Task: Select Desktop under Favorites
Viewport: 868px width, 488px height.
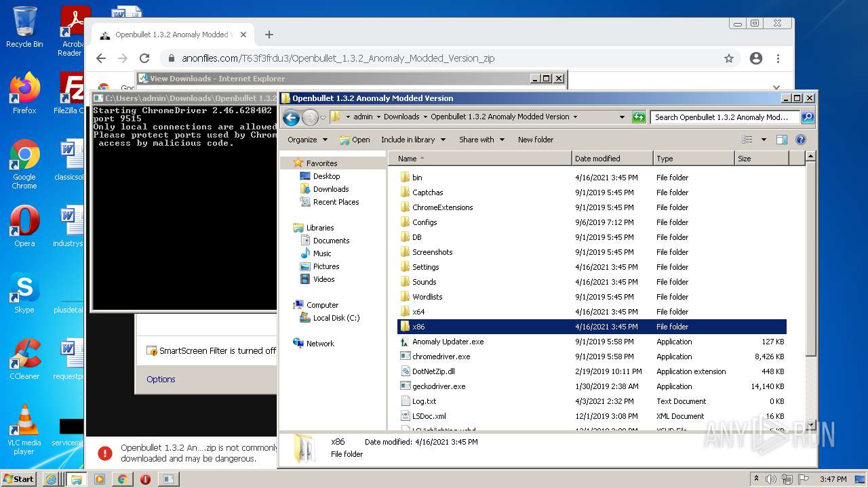Action: [326, 176]
